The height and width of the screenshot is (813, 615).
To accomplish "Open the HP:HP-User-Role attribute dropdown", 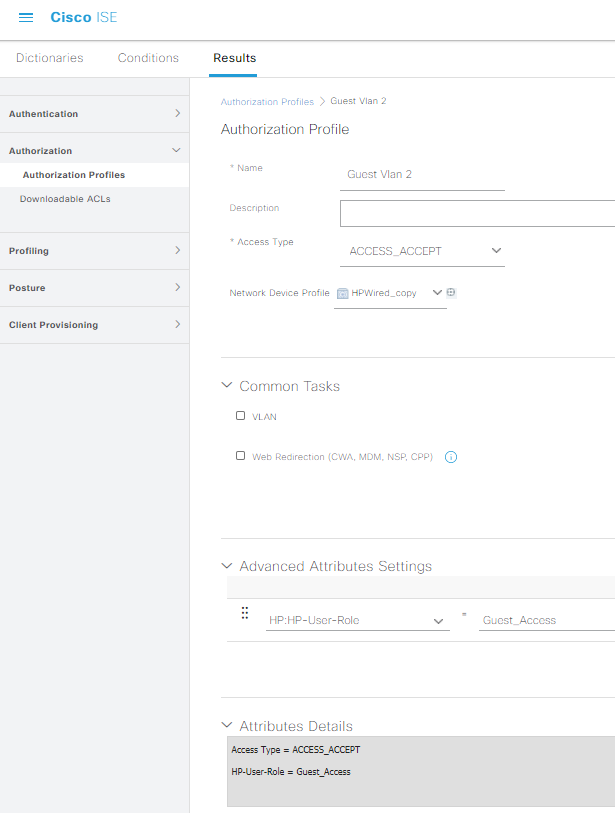I will [x=358, y=621].
